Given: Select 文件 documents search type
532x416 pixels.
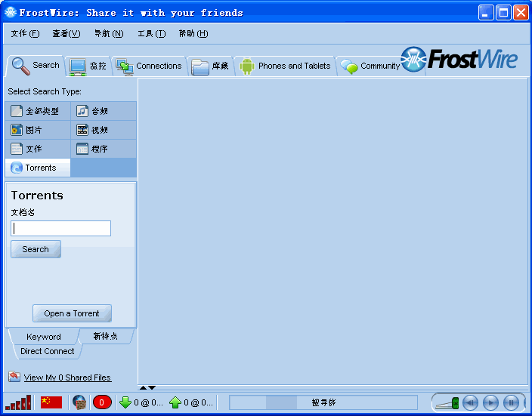Looking at the screenshot, I should pos(38,149).
